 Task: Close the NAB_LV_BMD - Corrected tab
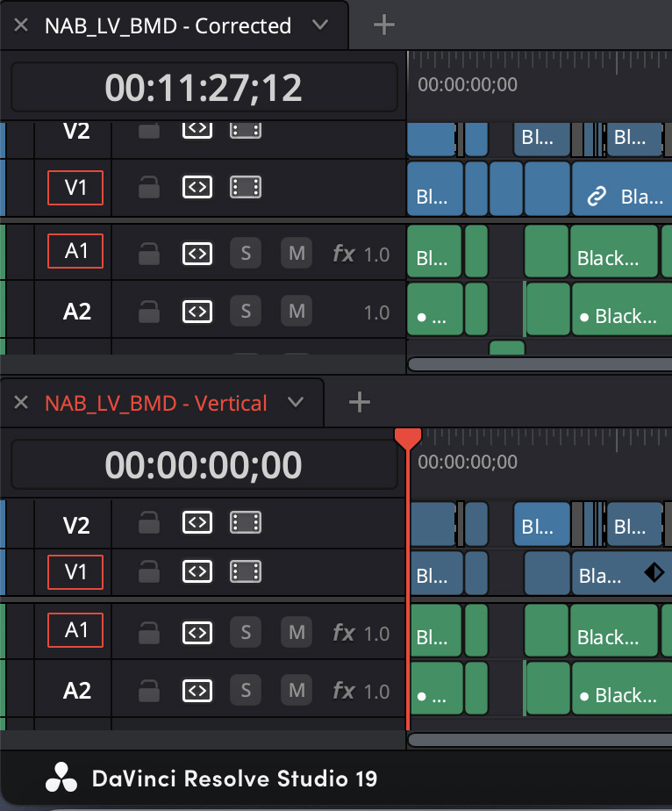point(21,25)
